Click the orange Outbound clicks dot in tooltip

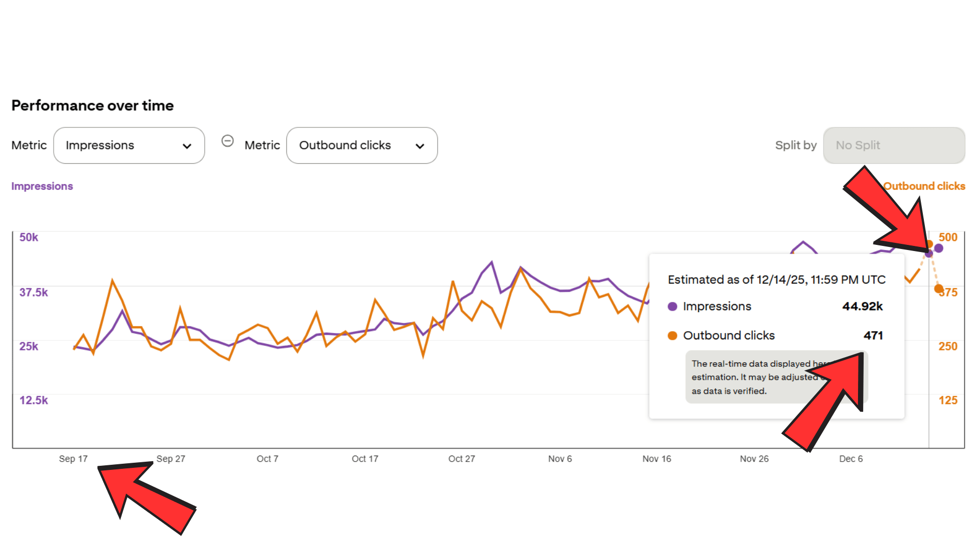[672, 335]
